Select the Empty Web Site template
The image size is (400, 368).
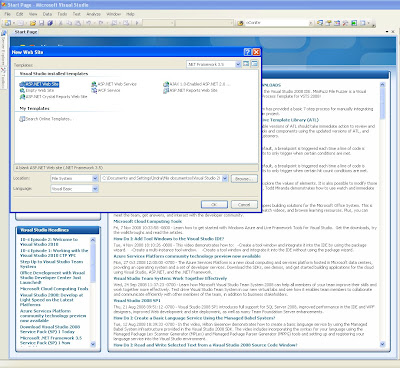pyautogui.click(x=37, y=90)
